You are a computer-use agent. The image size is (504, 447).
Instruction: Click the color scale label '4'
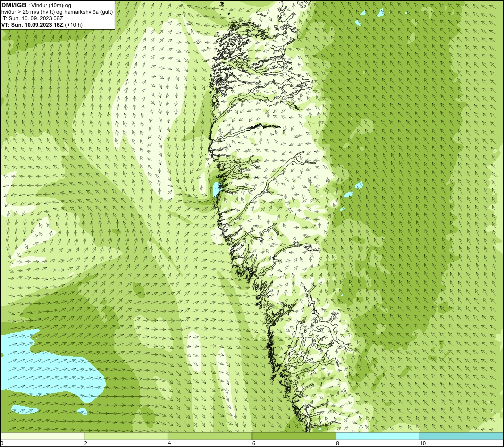pos(169,444)
